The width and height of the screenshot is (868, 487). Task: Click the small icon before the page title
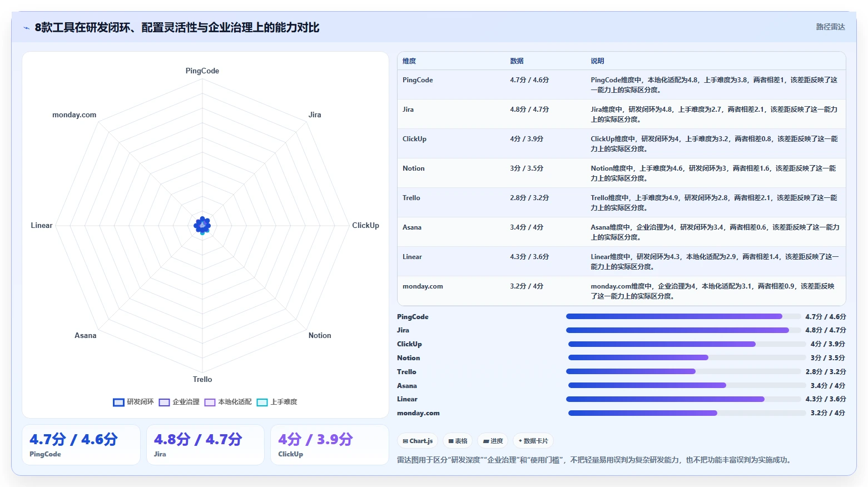click(x=26, y=28)
